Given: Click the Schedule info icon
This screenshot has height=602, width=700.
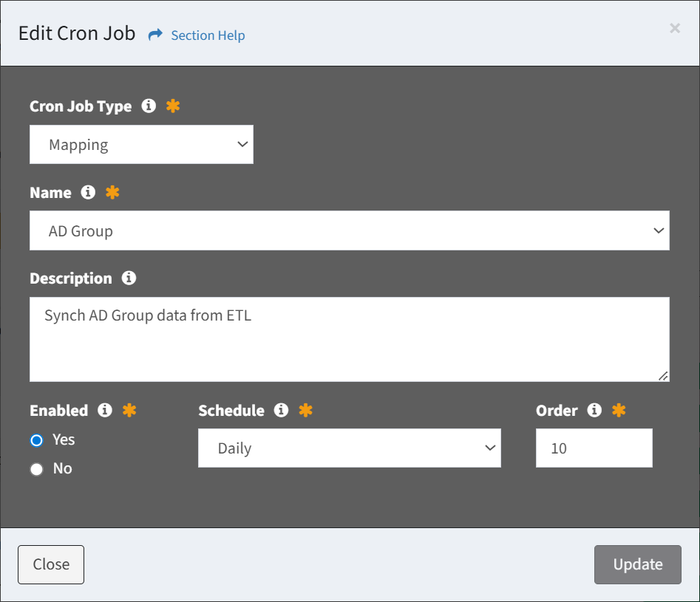Looking at the screenshot, I should (x=281, y=410).
